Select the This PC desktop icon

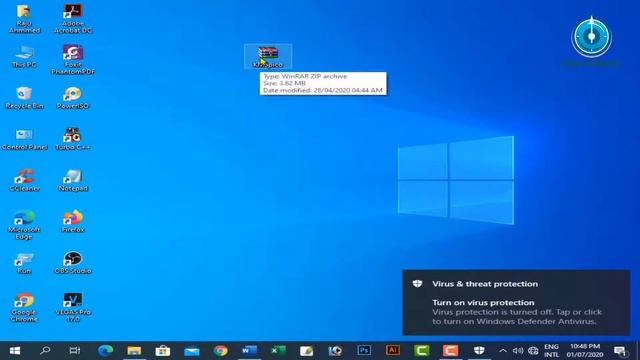point(24,56)
